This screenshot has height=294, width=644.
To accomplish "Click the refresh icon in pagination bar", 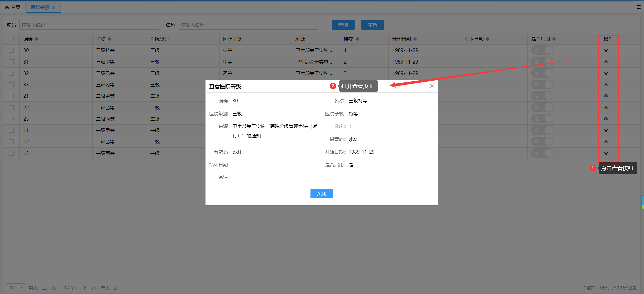I will point(115,288).
